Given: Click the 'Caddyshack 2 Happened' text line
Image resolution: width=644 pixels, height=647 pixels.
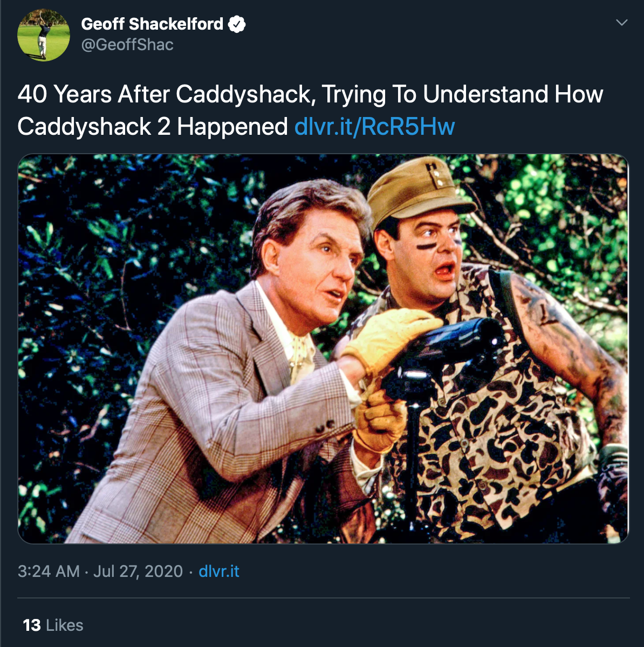Looking at the screenshot, I should click(153, 127).
